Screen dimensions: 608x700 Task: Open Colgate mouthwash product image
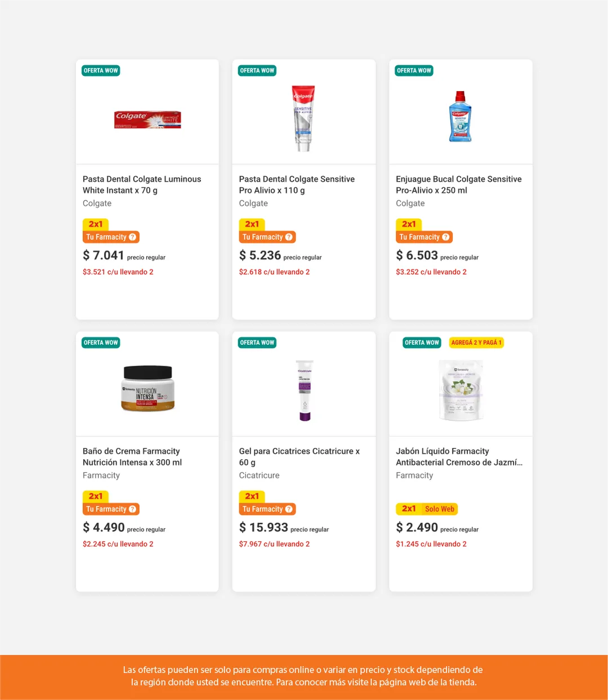tap(461, 116)
